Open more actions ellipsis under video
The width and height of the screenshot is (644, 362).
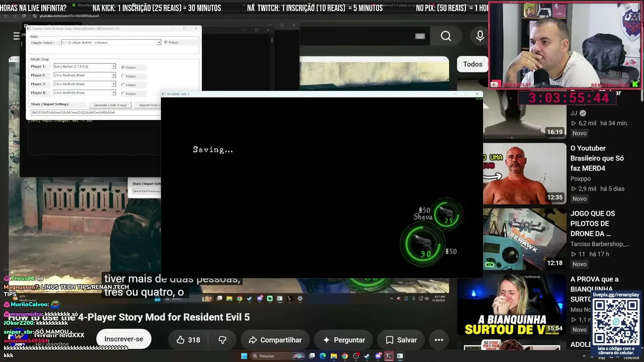[439, 340]
